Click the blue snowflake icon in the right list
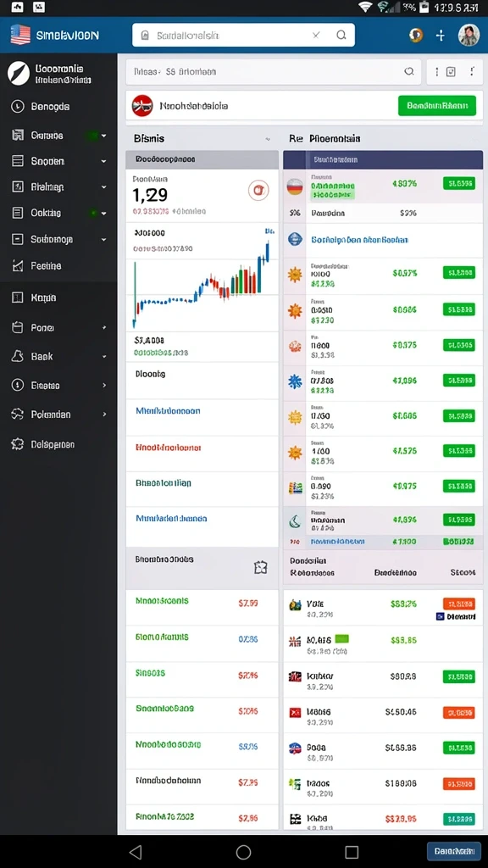 click(x=295, y=381)
